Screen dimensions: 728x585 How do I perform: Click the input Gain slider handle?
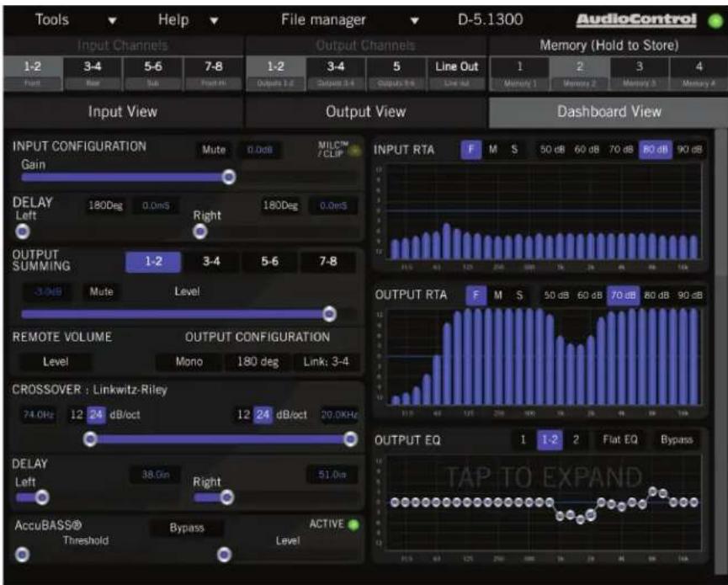click(228, 177)
